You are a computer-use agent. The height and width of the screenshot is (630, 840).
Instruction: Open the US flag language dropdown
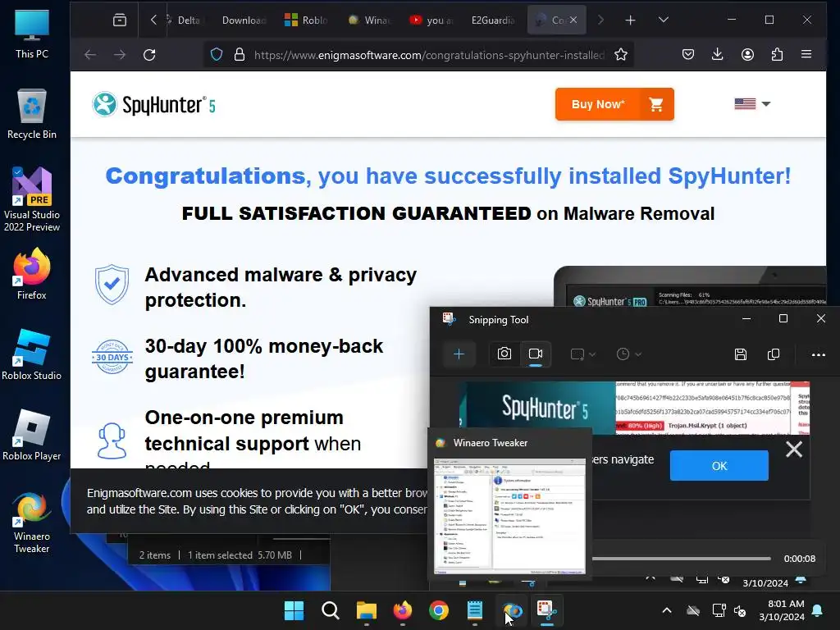(752, 103)
